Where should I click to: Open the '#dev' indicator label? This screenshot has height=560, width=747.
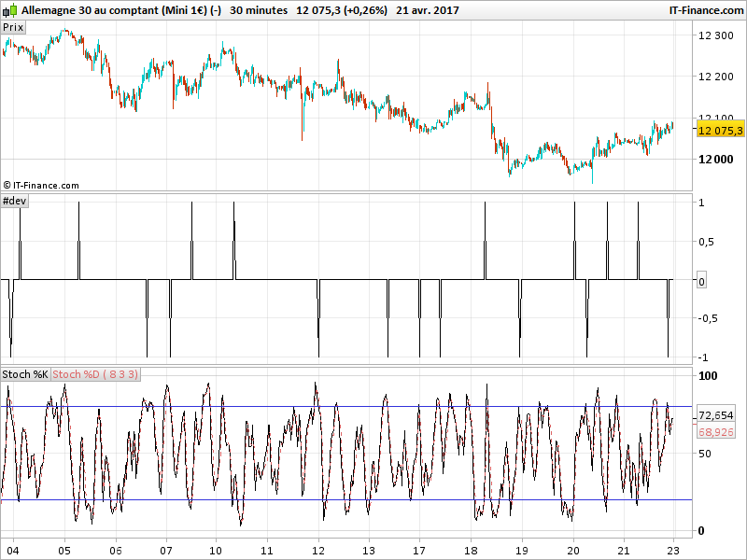14,201
